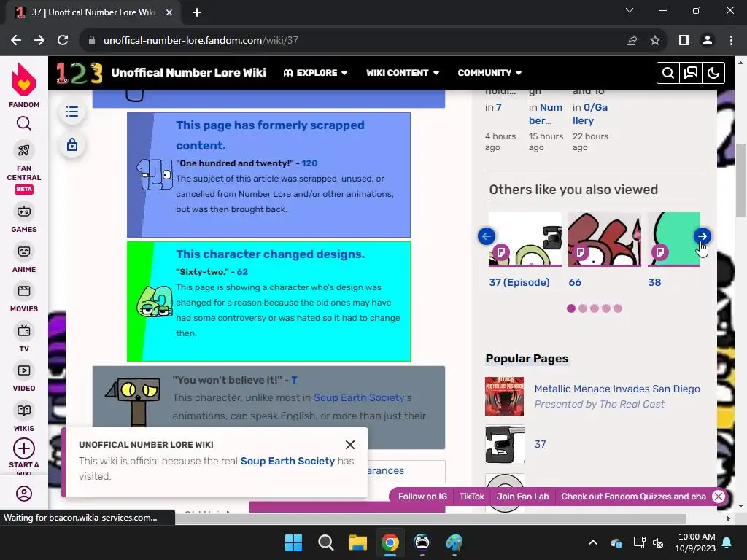Open the Wikis book icon
Viewport: 747px width, 560px height.
[24, 411]
